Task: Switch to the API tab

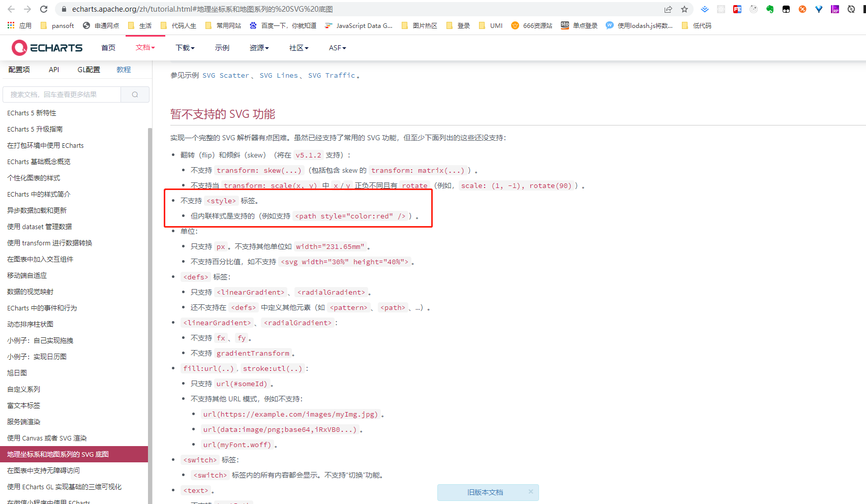Action: tap(54, 70)
